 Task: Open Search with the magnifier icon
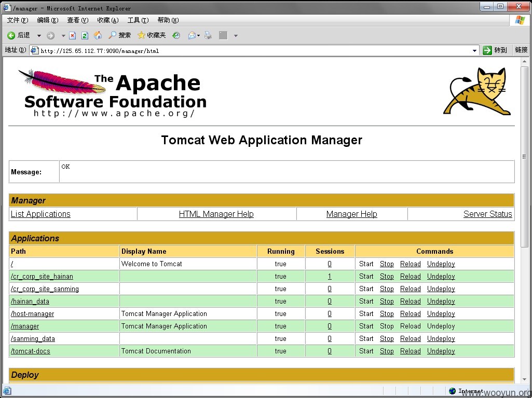112,35
